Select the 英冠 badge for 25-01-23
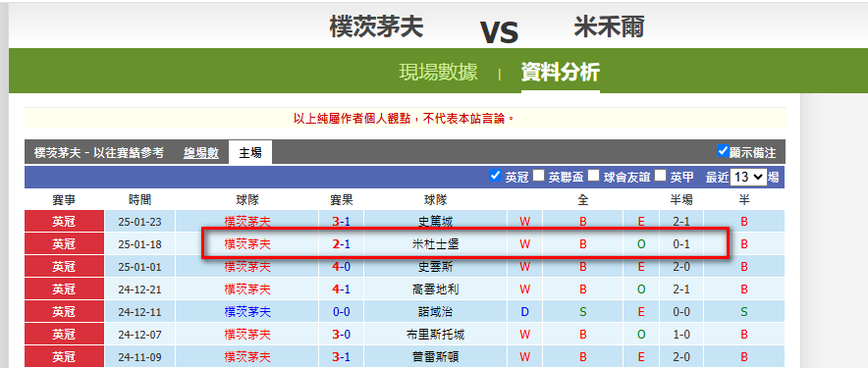The width and height of the screenshot is (868, 368). point(64,222)
